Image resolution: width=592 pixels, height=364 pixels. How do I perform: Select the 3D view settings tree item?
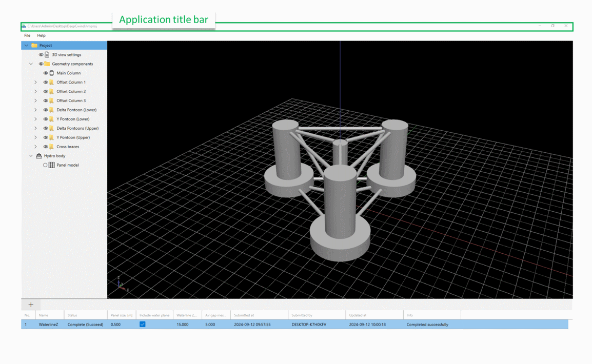(67, 55)
